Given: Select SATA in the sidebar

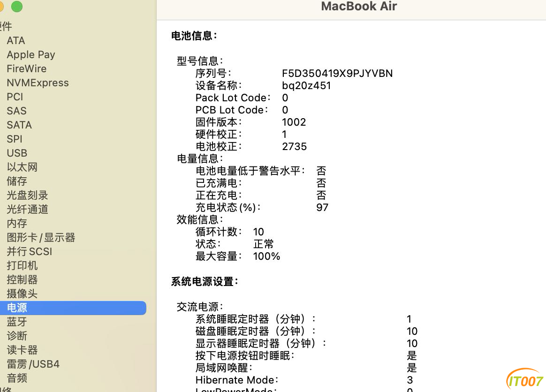Looking at the screenshot, I should click(x=19, y=125).
